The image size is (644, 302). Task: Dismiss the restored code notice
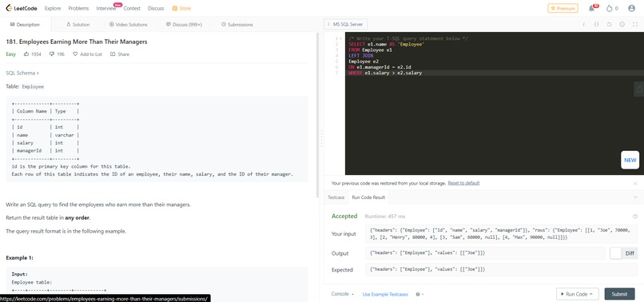tap(635, 183)
